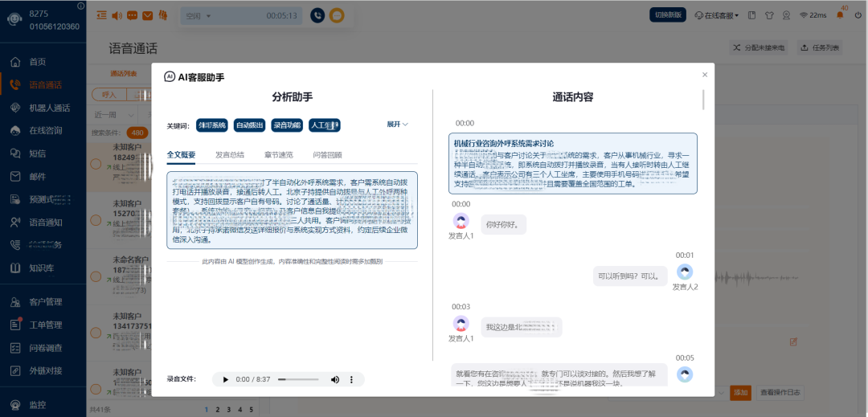
Task: Open the 近一周 date range dropdown
Action: [x=115, y=115]
